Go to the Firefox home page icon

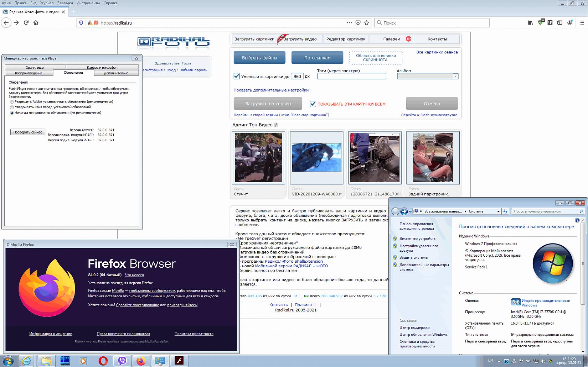click(x=36, y=23)
